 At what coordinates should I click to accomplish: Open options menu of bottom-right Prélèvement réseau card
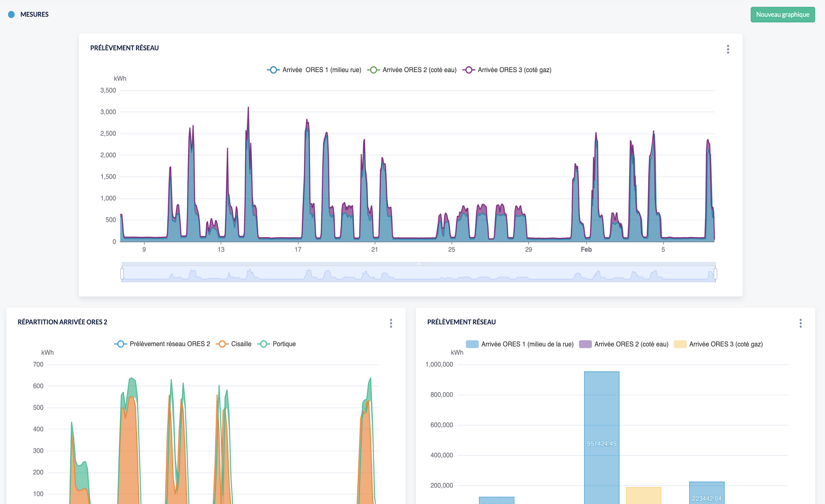coord(801,323)
